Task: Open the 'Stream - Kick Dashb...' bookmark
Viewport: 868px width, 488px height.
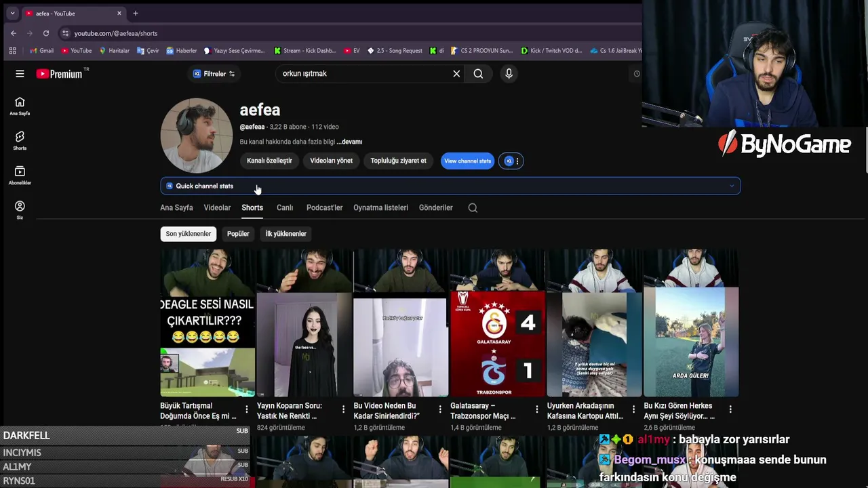Action: [x=304, y=51]
